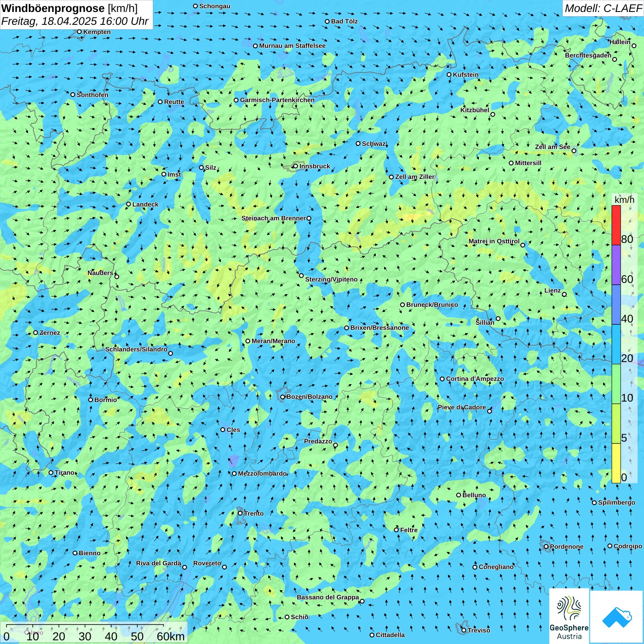Select the green 10–20 km/h legend color

(616, 384)
